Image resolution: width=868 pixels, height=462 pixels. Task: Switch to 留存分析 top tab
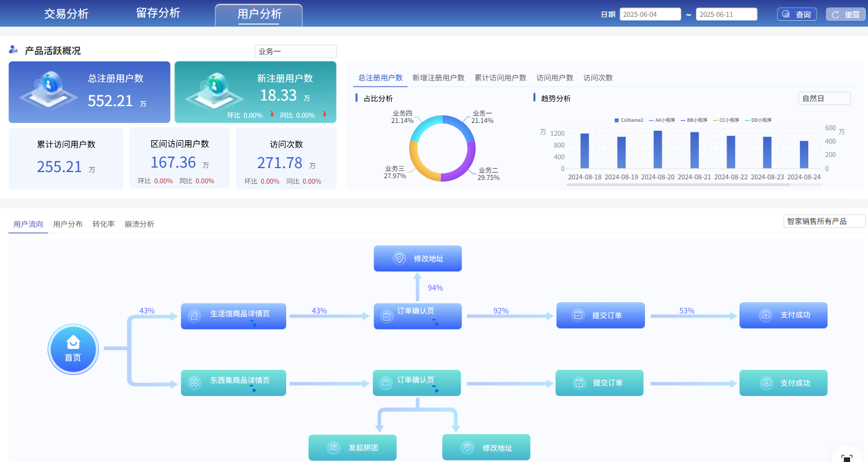[158, 13]
